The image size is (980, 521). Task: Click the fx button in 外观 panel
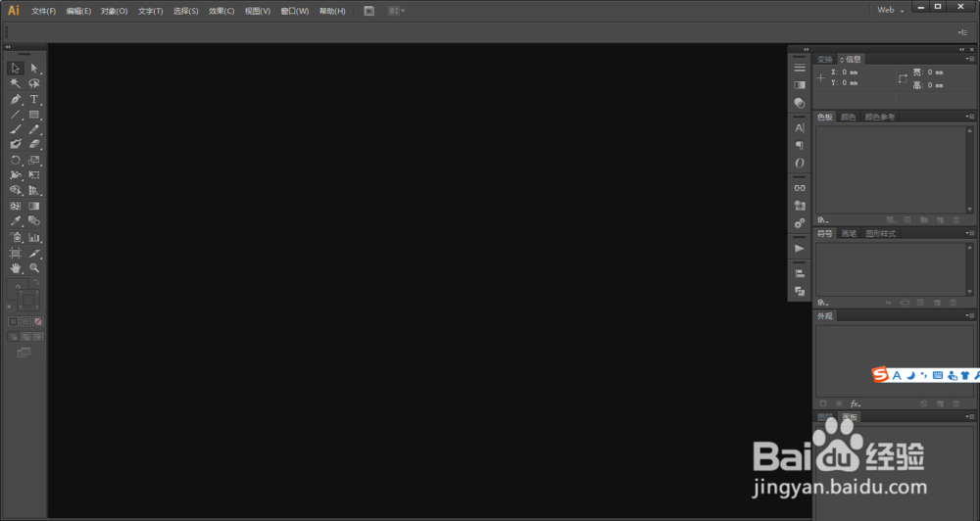856,404
